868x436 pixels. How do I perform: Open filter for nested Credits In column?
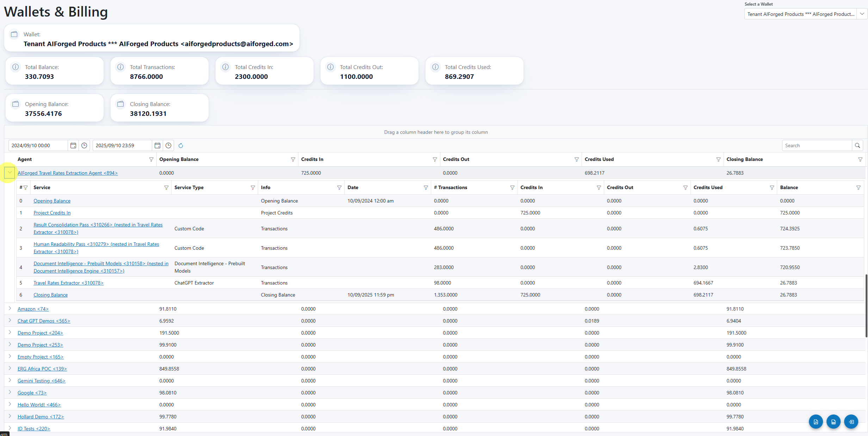599,188
